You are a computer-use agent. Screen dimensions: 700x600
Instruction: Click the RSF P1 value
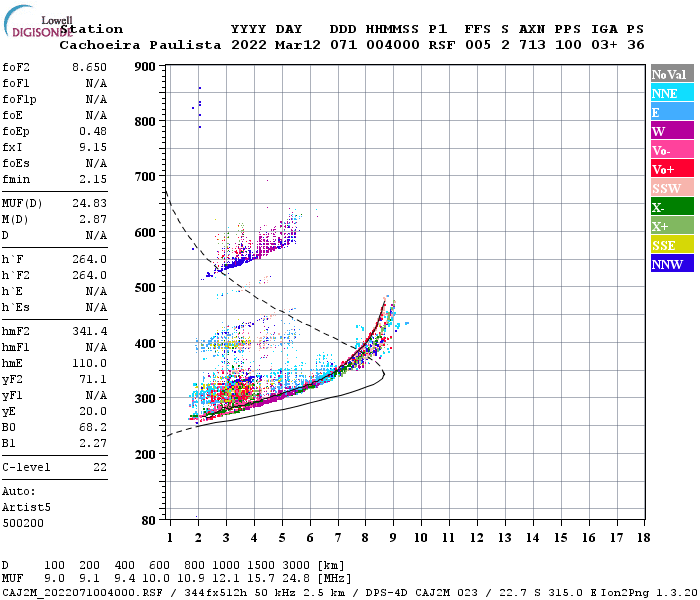pos(442,45)
